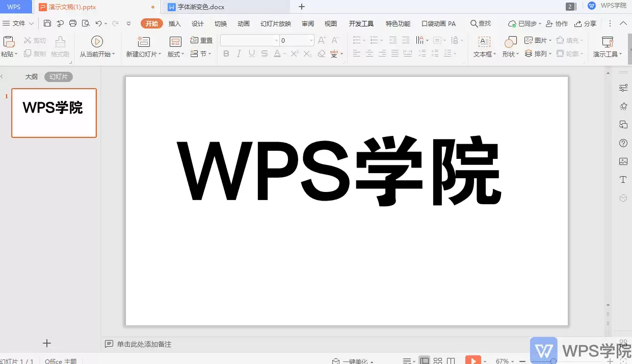Click the Share (分享) button

click(x=586, y=23)
